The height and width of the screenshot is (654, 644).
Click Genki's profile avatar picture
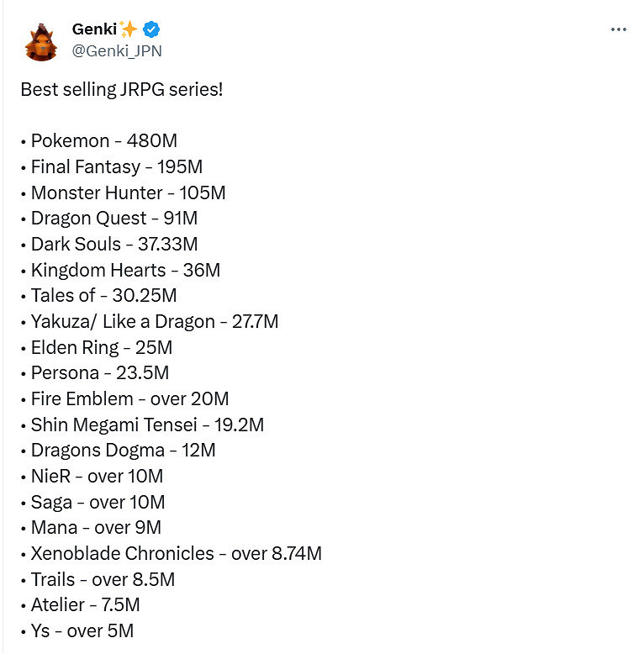(40, 40)
